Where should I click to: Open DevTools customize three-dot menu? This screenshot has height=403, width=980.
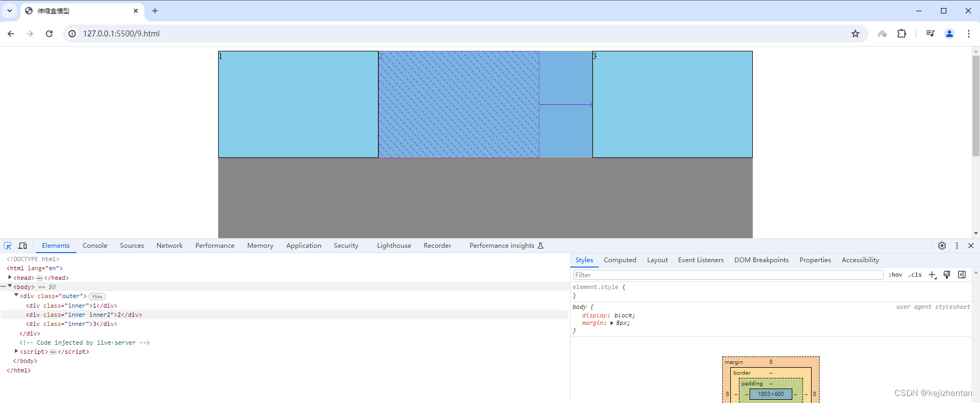pyautogui.click(x=957, y=246)
